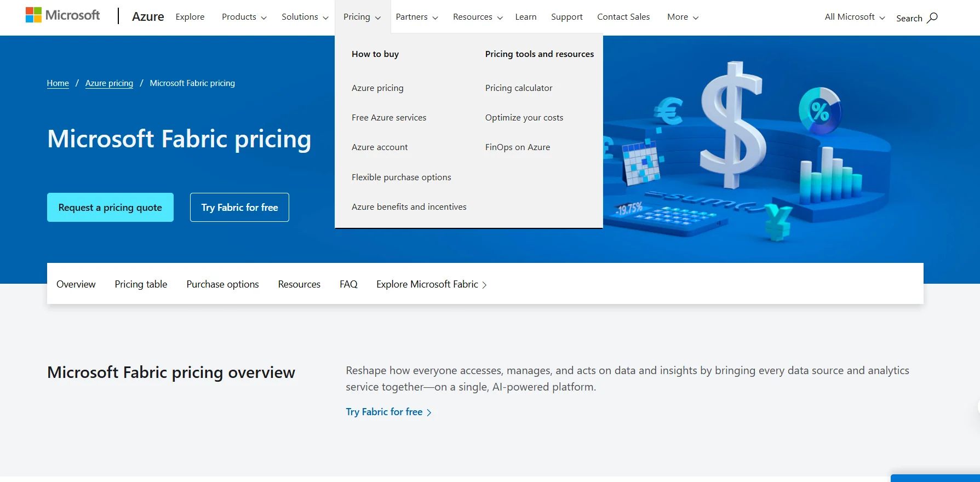Go to Contact Sales
980x482 pixels.
623,17
